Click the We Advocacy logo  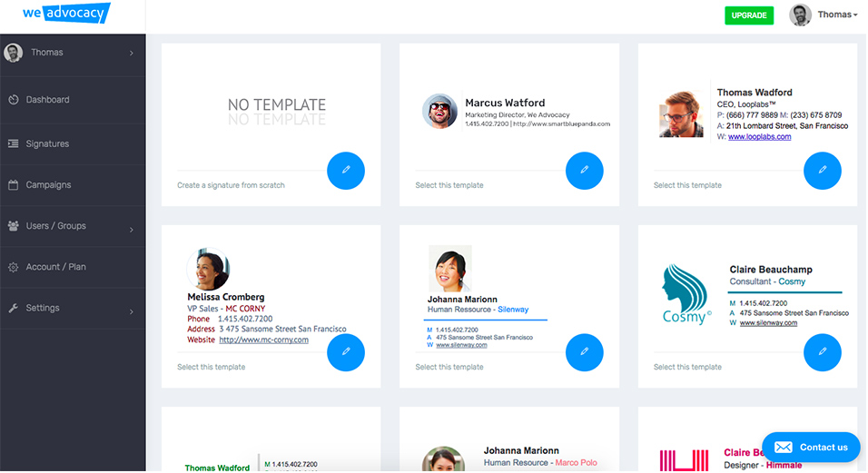point(66,13)
